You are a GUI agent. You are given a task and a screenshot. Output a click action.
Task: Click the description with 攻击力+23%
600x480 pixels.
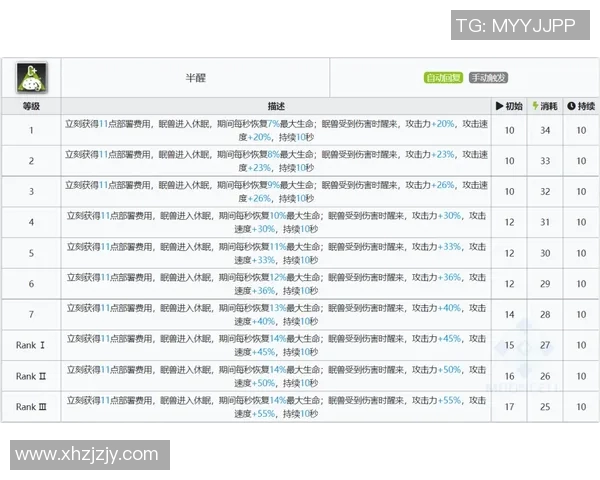coord(276,161)
